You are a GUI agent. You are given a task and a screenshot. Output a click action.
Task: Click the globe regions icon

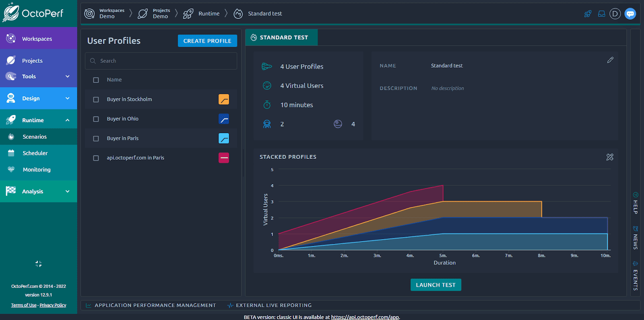[338, 124]
